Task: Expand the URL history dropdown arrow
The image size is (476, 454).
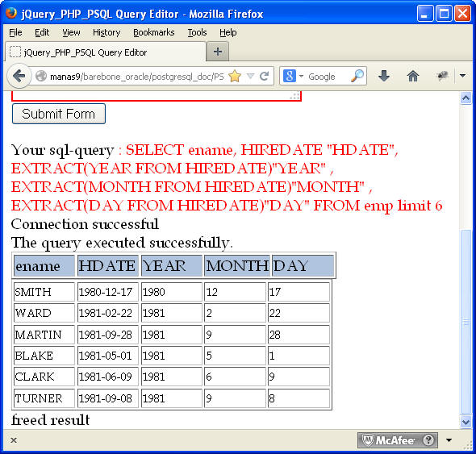Action: (250, 76)
